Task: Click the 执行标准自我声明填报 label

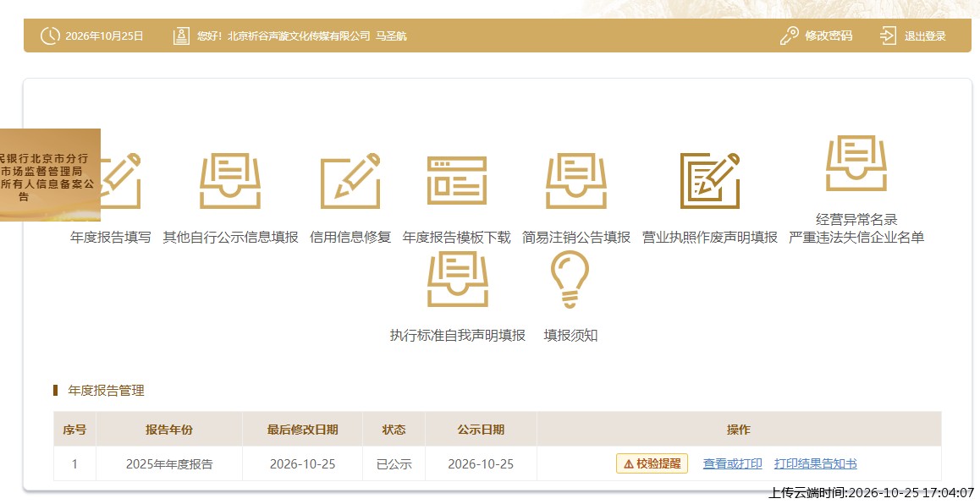Action: point(458,336)
